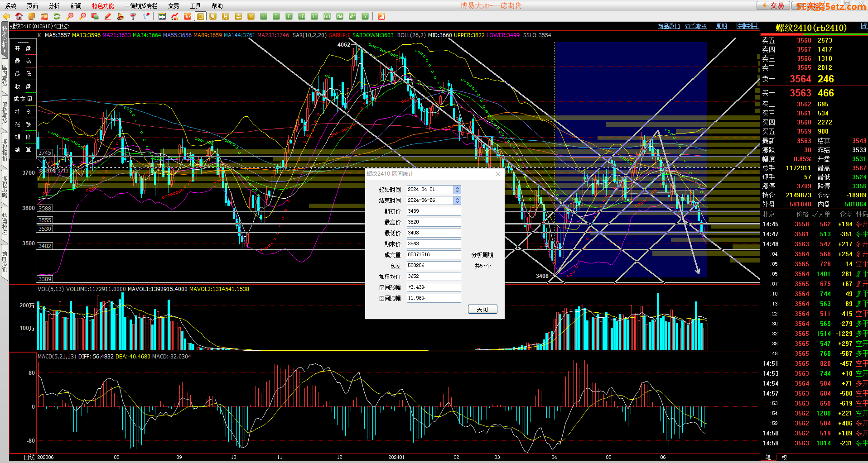Switch to the 笔 bottom tab
The height and width of the screenshot is (463, 868).
[x=768, y=457]
